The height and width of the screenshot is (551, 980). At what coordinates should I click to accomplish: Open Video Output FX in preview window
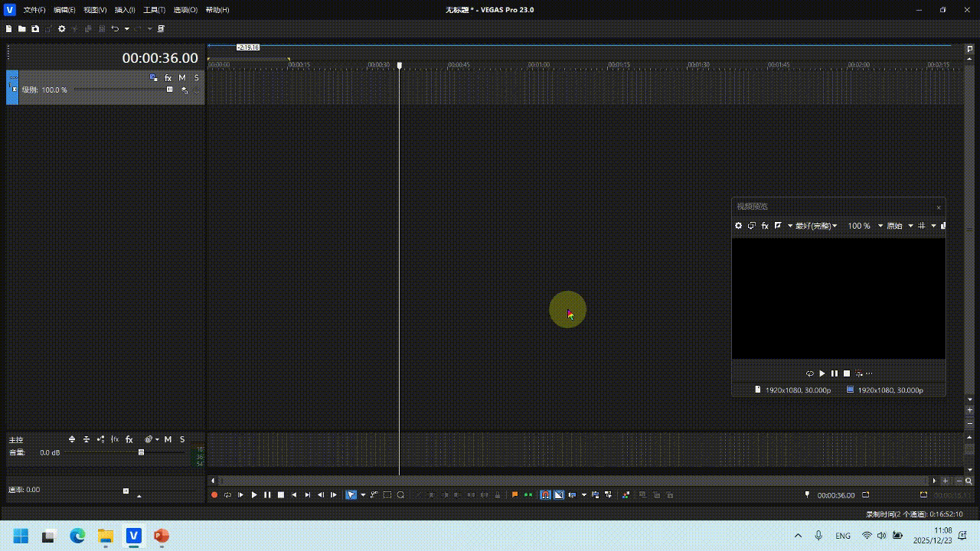764,225
